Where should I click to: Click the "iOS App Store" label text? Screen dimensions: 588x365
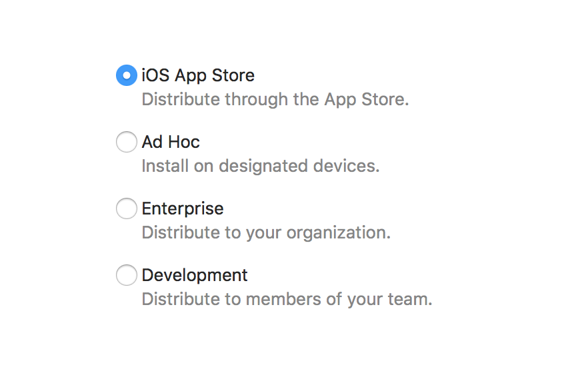pos(198,75)
